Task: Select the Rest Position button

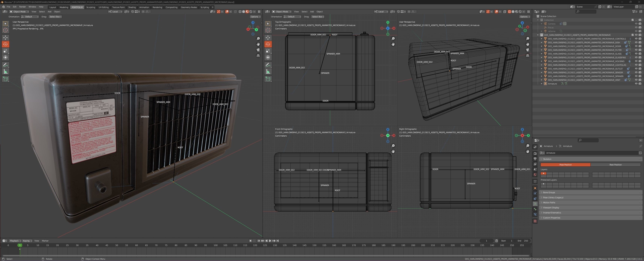Action: [x=615, y=165]
